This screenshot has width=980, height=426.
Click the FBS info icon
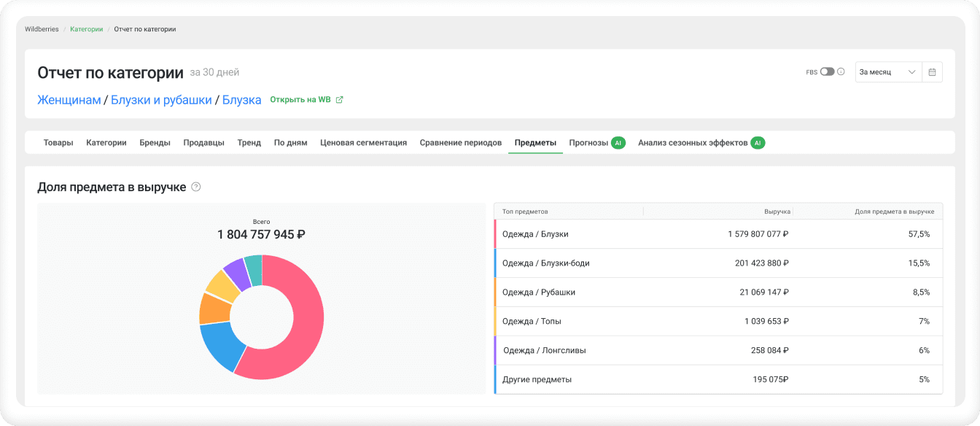pos(841,72)
